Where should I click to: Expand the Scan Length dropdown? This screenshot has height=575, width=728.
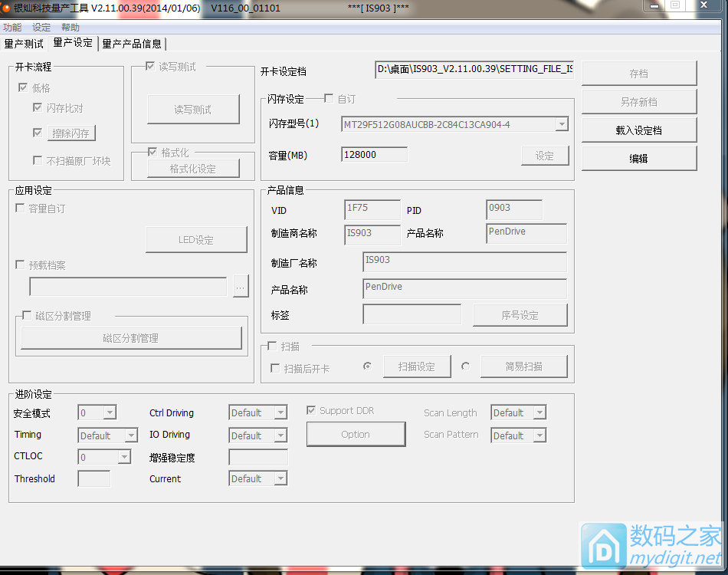(x=540, y=412)
